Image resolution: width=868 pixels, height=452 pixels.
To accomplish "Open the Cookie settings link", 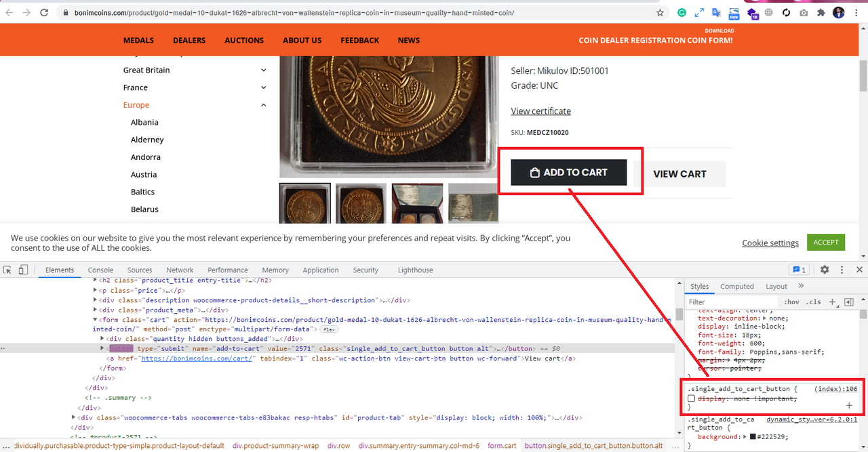I will tap(770, 243).
